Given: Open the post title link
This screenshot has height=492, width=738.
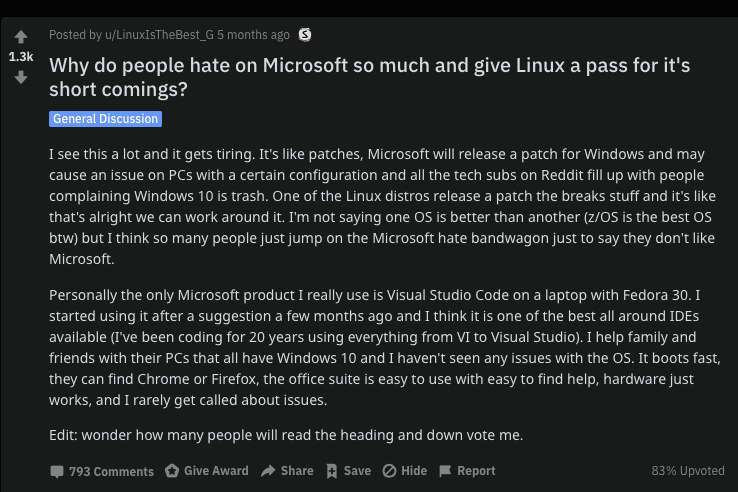Looking at the screenshot, I should coord(370,78).
